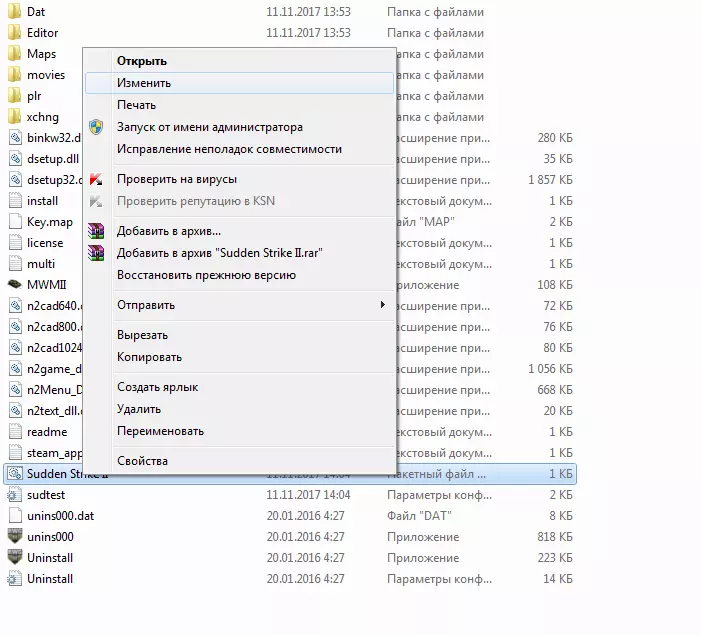Select Переименовать option

click(x=160, y=431)
